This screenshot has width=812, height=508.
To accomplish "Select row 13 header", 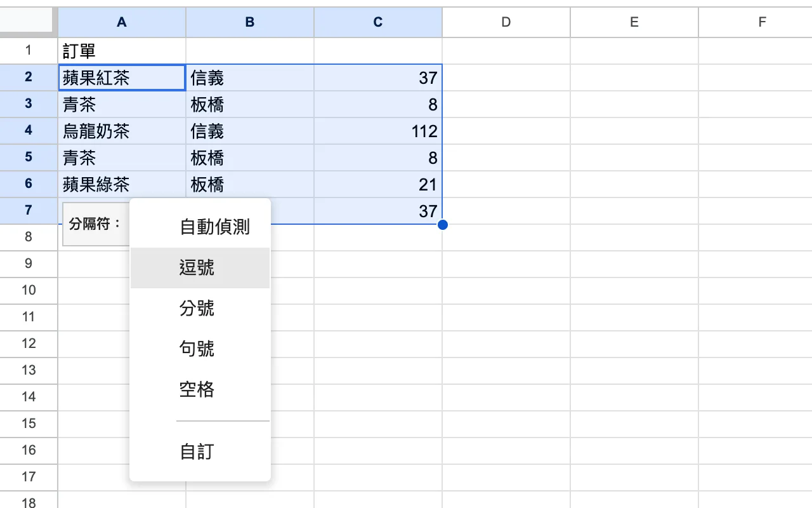I will pos(29,371).
